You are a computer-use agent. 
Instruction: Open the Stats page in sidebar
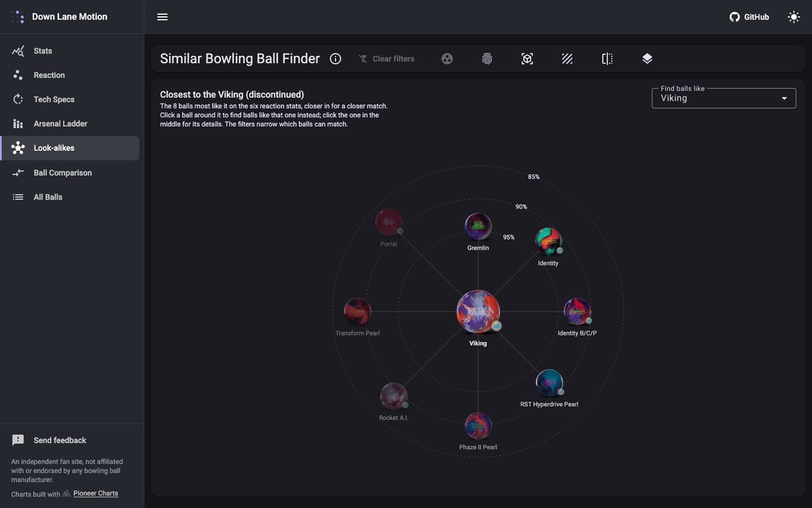(70, 51)
